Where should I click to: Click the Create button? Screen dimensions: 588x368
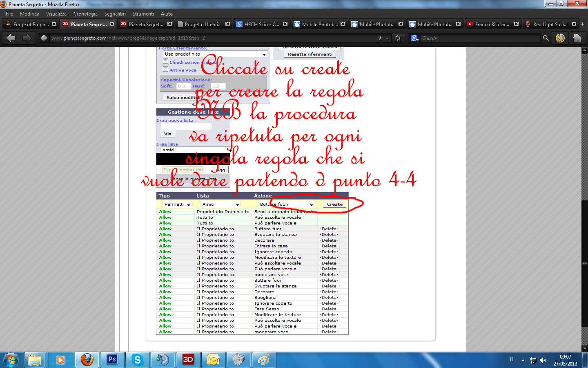click(334, 204)
